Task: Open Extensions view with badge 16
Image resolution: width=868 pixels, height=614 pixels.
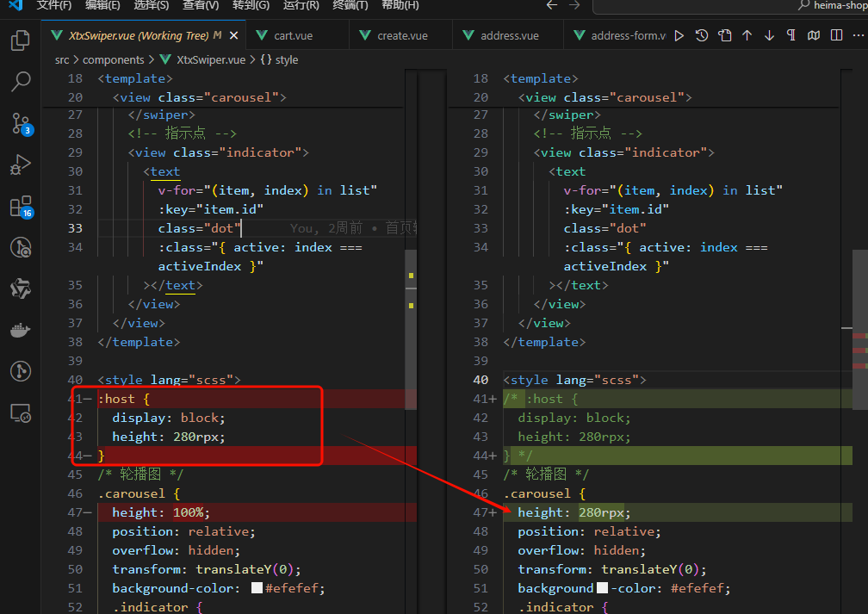Action: (x=21, y=207)
